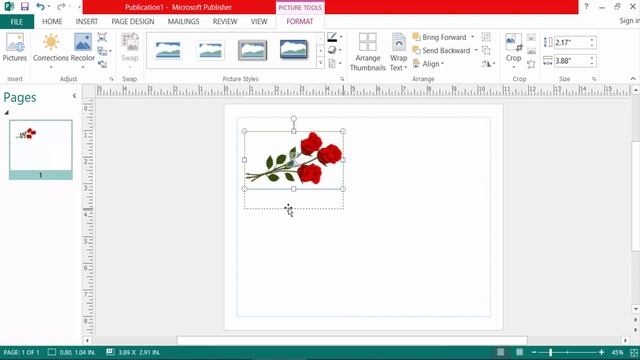Image resolution: width=640 pixels, height=360 pixels.
Task: Expand the Bring Forward dropdown arrow
Action: pos(473,37)
